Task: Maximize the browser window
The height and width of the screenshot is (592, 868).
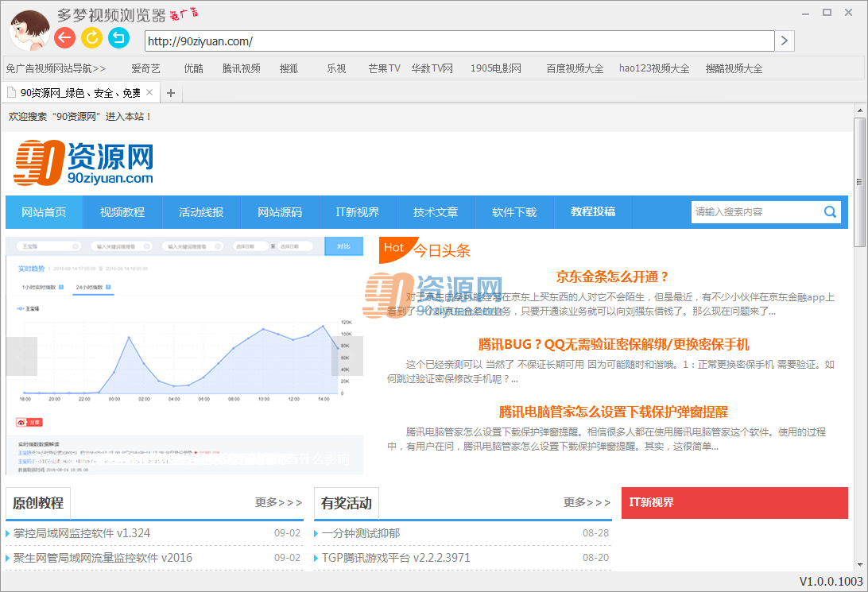Action: pos(827,13)
